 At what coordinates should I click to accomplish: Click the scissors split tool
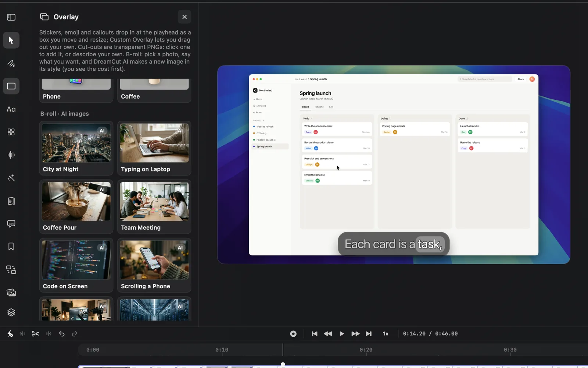35,334
